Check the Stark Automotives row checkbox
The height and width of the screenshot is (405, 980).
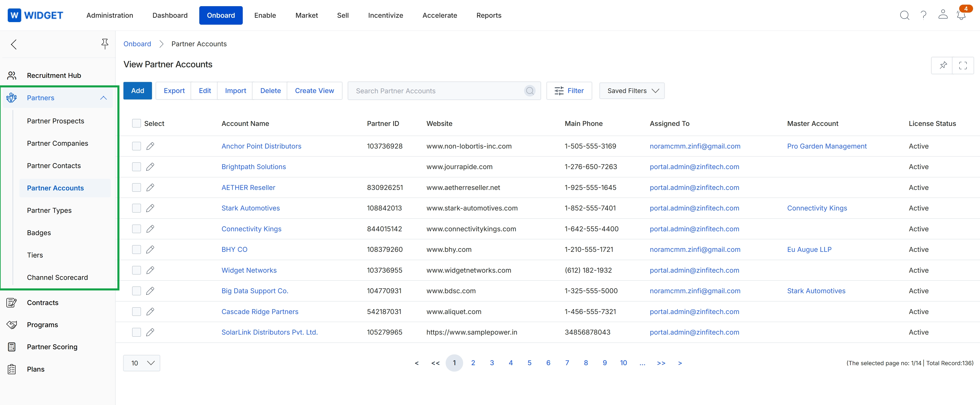click(136, 208)
